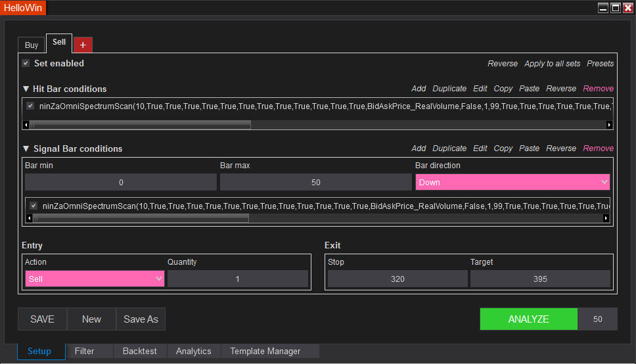Toggle the Set enabled checkbox

(26, 63)
